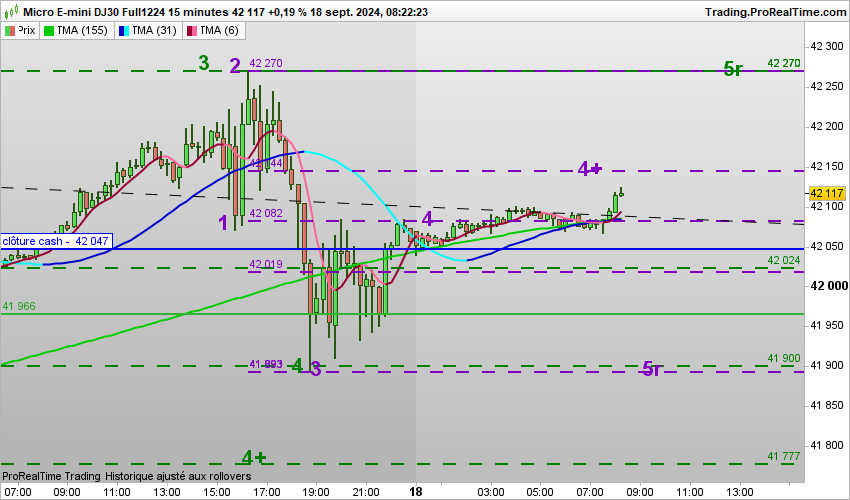Click the green 41 966 level label
Screen dimensions: 850x500
coord(19,306)
